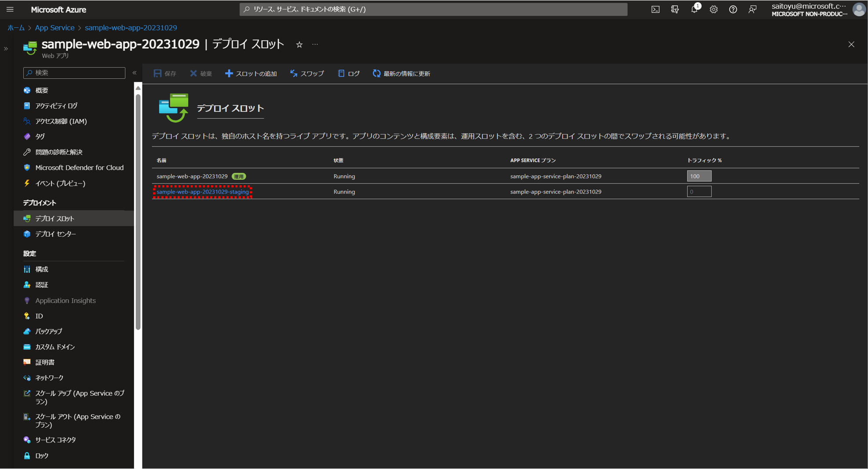Click the Logs toolbar icon
The image size is (868, 469).
coord(341,73)
